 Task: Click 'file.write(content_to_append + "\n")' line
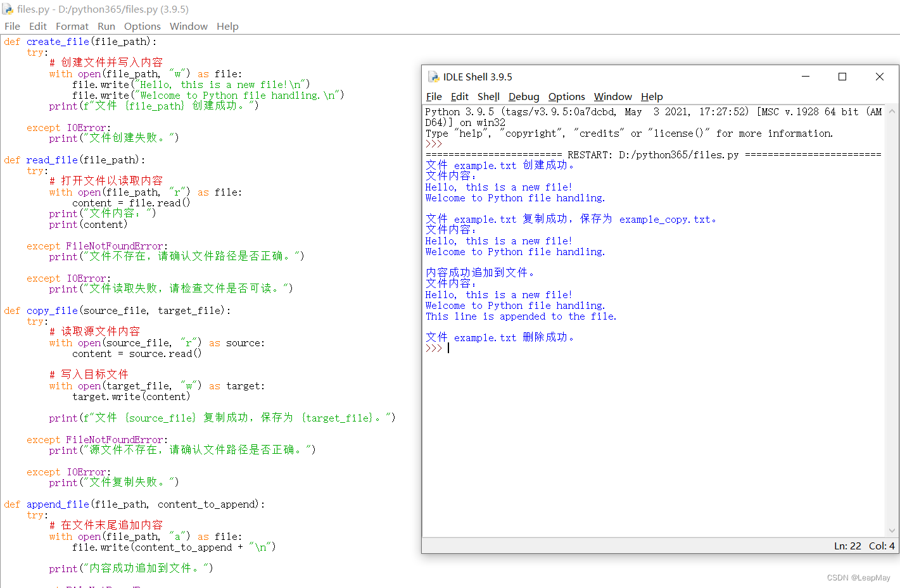(174, 547)
